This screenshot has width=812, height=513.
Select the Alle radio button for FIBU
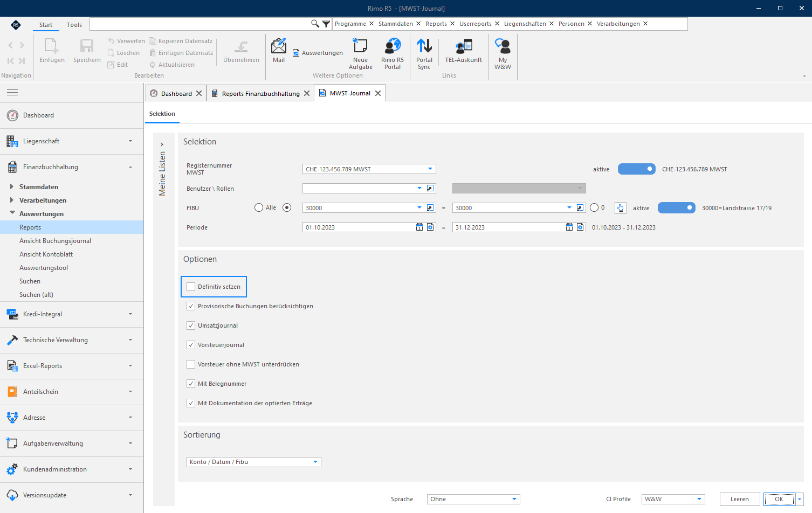pyautogui.click(x=259, y=207)
